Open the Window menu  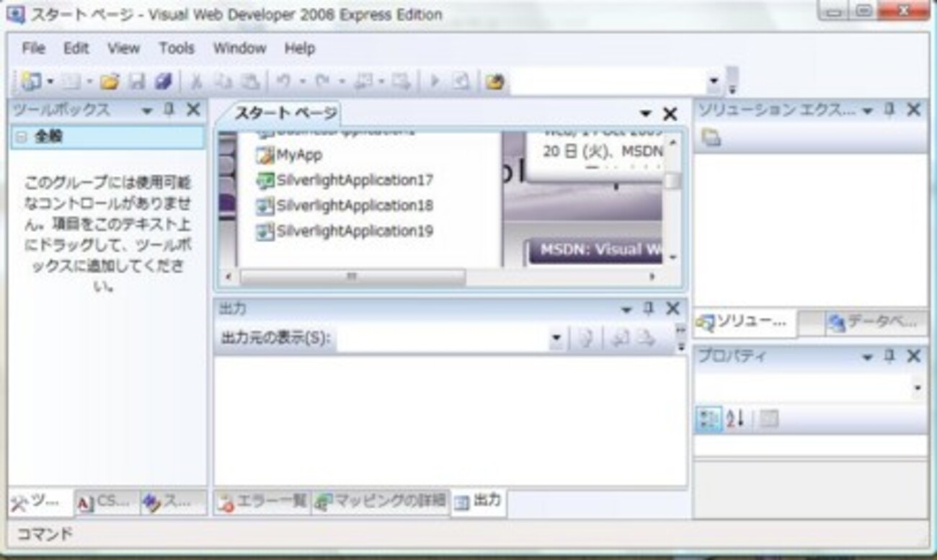point(239,48)
